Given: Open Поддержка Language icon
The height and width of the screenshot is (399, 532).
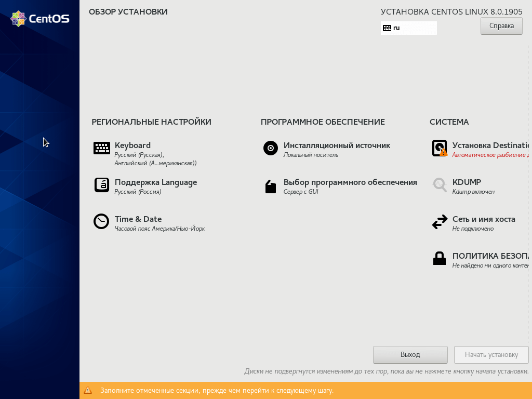Looking at the screenshot, I should click(x=102, y=185).
